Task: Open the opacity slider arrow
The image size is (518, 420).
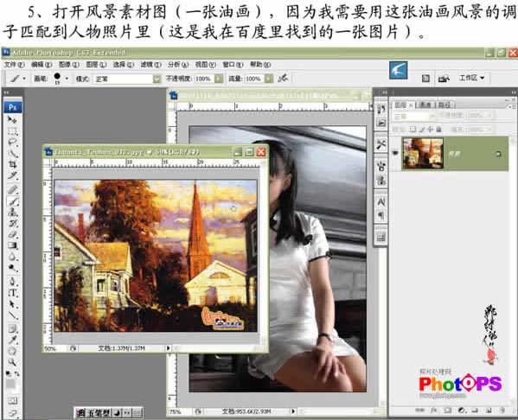Action: [x=219, y=79]
